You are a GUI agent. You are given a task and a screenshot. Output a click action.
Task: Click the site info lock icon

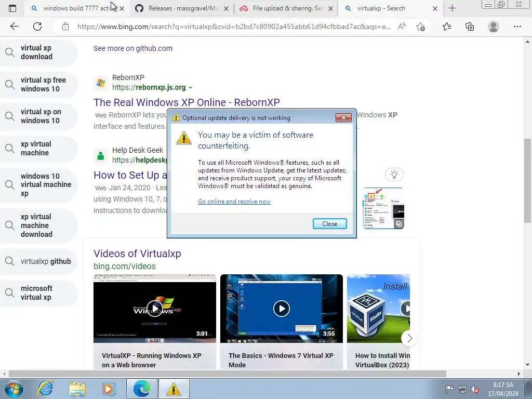tap(65, 26)
